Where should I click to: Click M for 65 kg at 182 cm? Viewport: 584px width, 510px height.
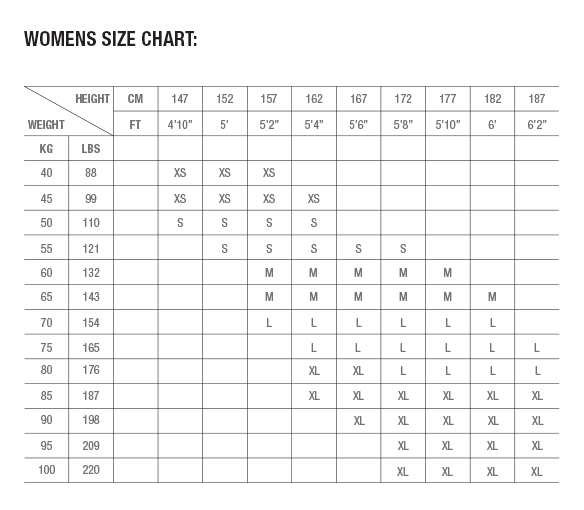(x=492, y=297)
